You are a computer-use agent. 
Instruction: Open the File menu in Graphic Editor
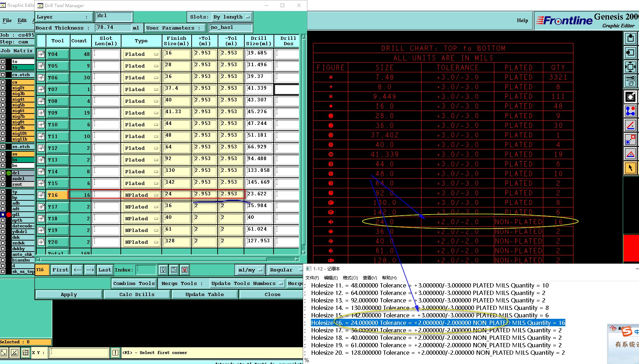coord(7,20)
